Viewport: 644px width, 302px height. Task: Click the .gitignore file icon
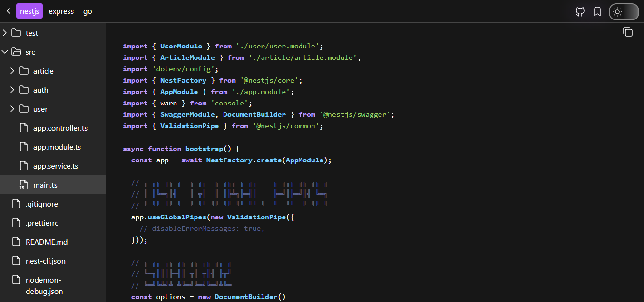(16, 204)
